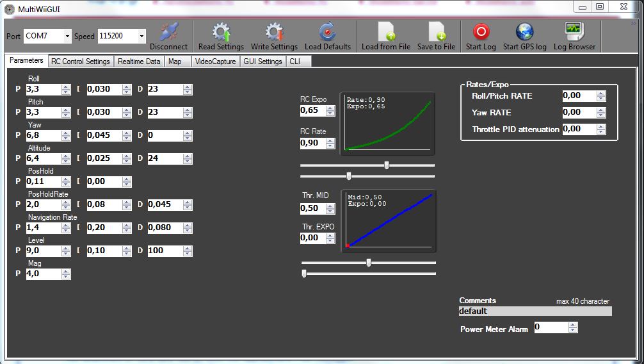Click the PosHold I stepper arrows
The height and width of the screenshot is (364, 644).
pyautogui.click(x=127, y=181)
